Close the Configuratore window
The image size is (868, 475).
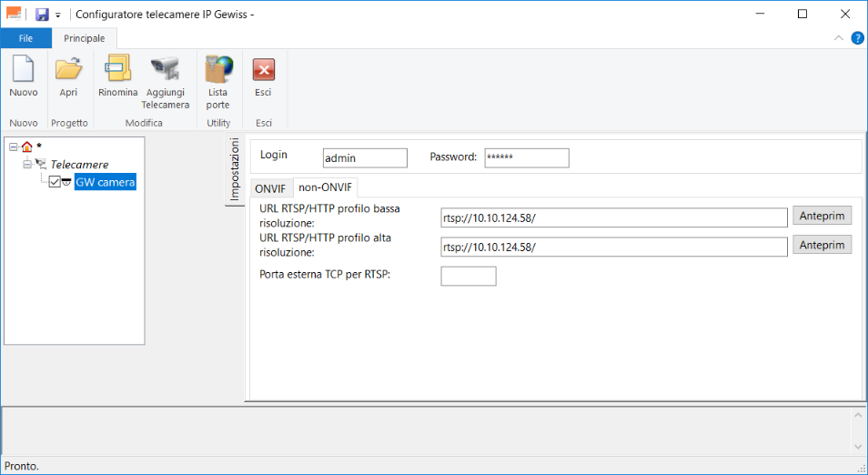pos(844,14)
